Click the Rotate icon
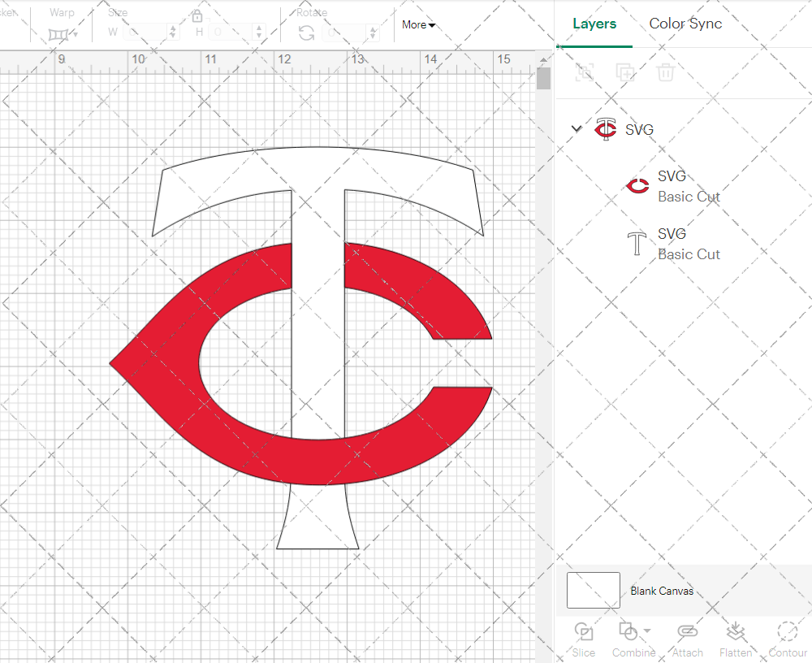 coord(307,33)
